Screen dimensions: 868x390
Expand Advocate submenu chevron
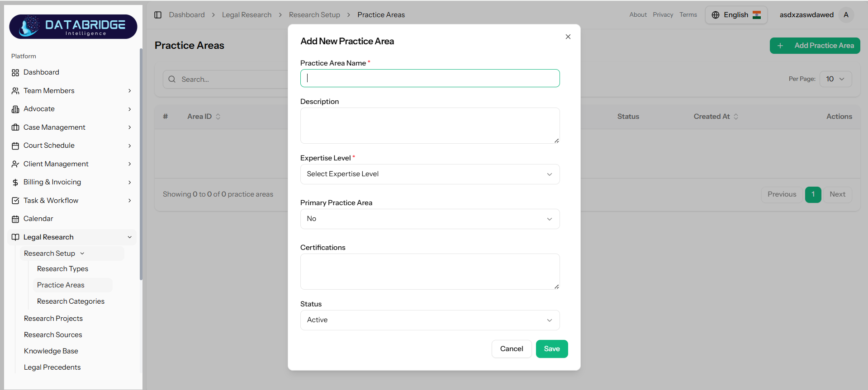click(x=130, y=109)
